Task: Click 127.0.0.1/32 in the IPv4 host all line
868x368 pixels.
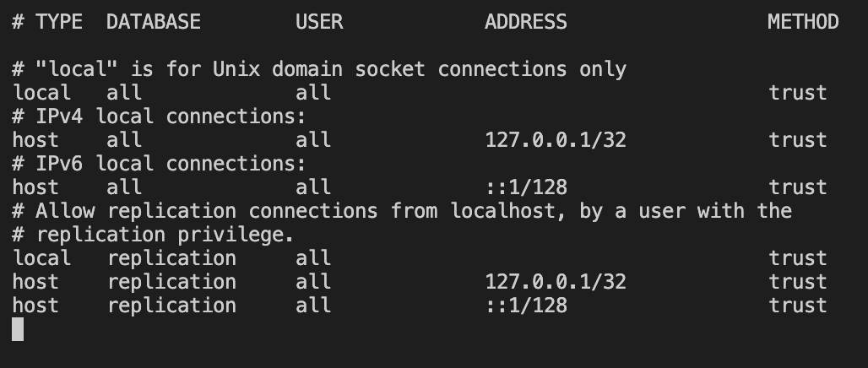Action: click(556, 140)
